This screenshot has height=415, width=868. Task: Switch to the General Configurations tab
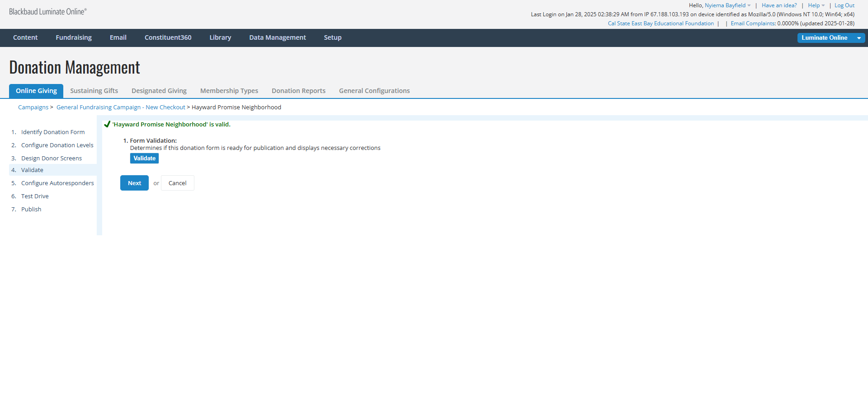point(374,91)
